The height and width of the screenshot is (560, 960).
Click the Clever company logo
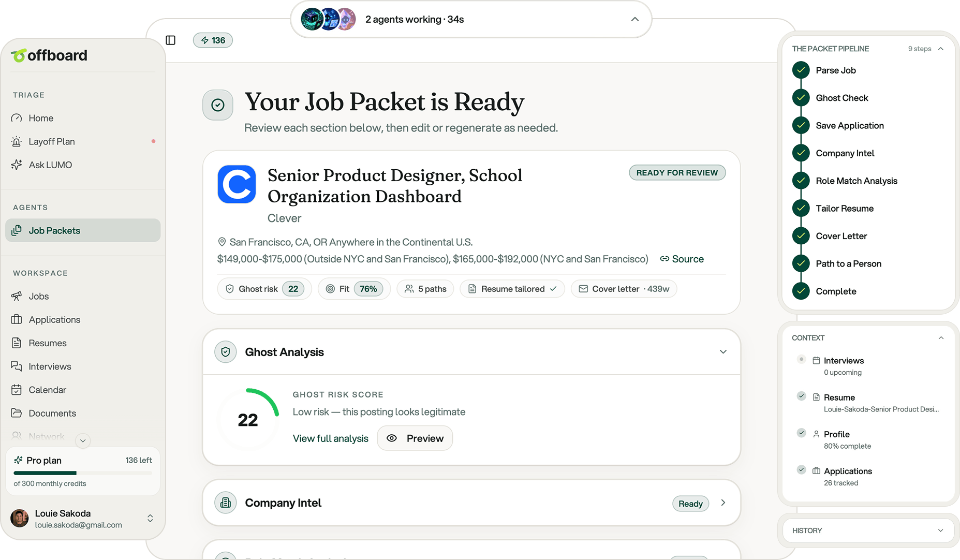coord(237,184)
